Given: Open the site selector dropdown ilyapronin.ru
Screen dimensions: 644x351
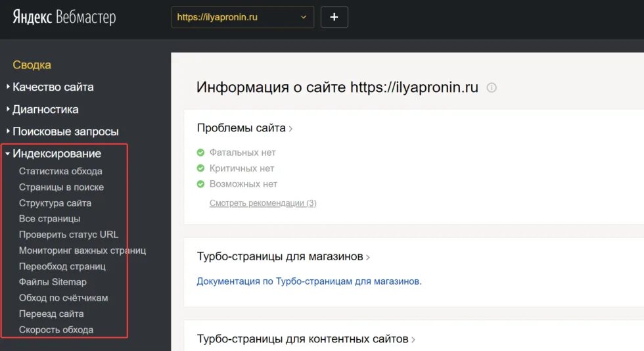Looking at the screenshot, I should pyautogui.click(x=242, y=17).
